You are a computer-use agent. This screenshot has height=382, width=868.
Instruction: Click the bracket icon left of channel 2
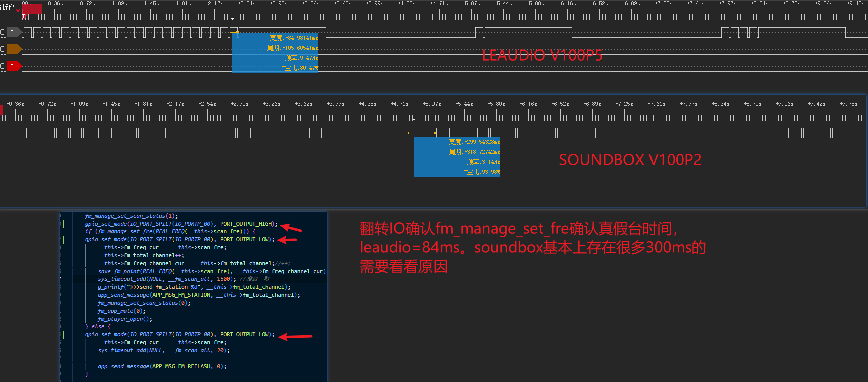coord(2,66)
